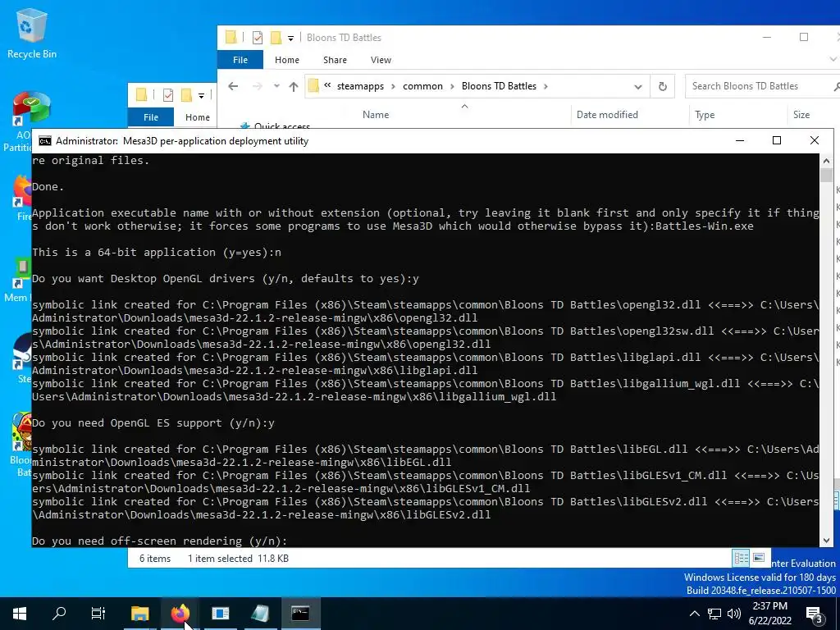Sort by the Date modified column
Image resolution: width=840 pixels, height=630 pixels.
tap(607, 115)
